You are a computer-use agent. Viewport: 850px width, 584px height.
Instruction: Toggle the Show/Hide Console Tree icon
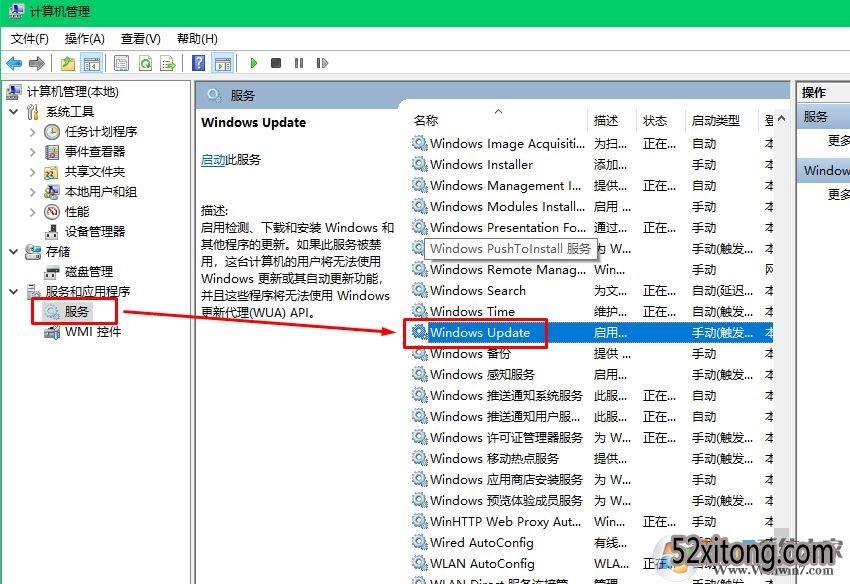pos(92,63)
